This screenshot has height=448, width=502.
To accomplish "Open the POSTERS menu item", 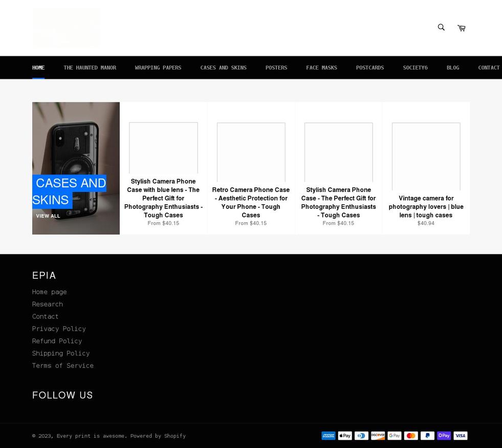I will click(276, 68).
